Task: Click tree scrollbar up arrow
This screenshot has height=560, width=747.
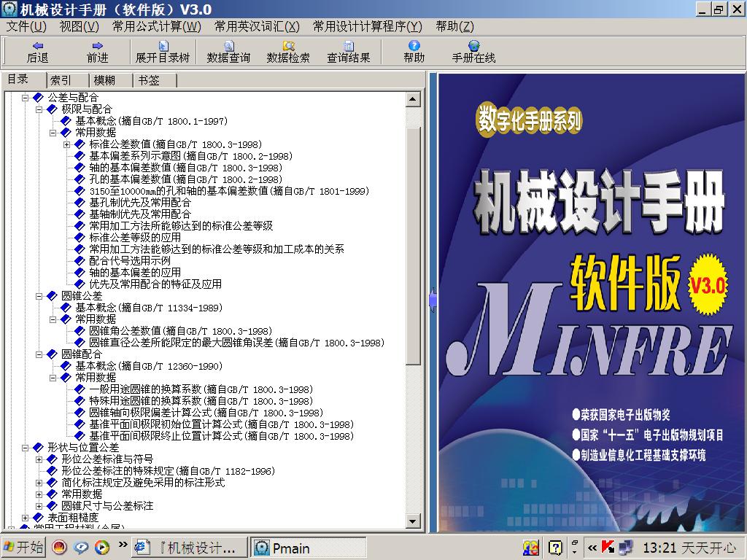Action: [x=413, y=99]
